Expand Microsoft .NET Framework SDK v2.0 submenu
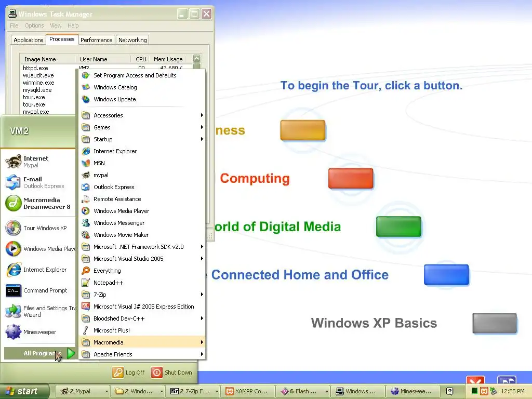 pyautogui.click(x=142, y=247)
